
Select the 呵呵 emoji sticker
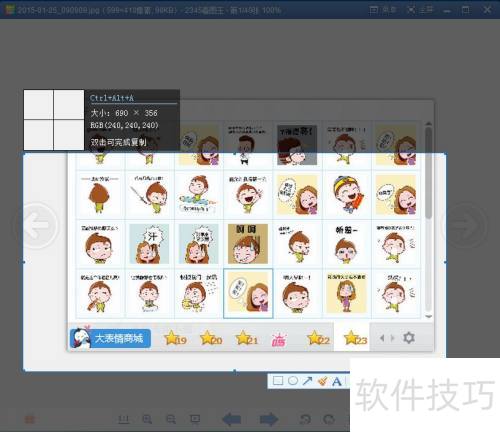point(248,244)
